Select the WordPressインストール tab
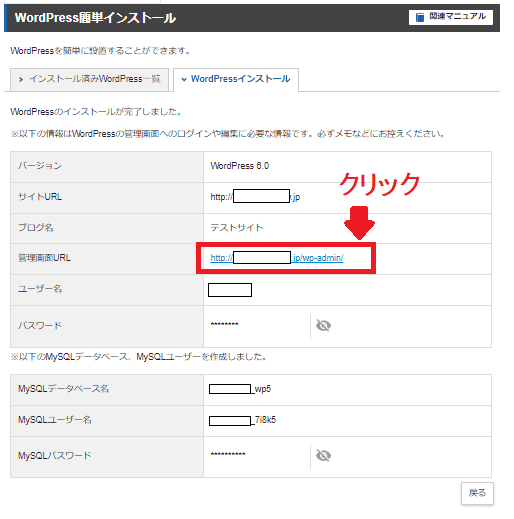 [x=236, y=79]
